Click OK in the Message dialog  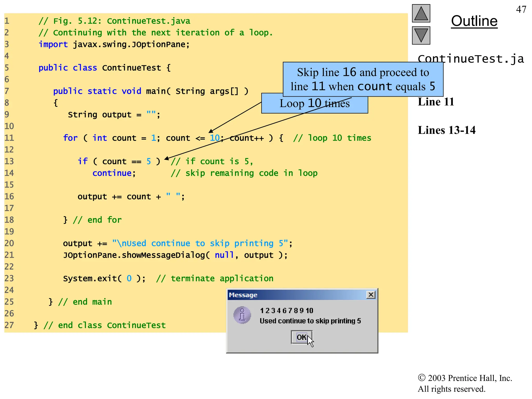tap(301, 337)
